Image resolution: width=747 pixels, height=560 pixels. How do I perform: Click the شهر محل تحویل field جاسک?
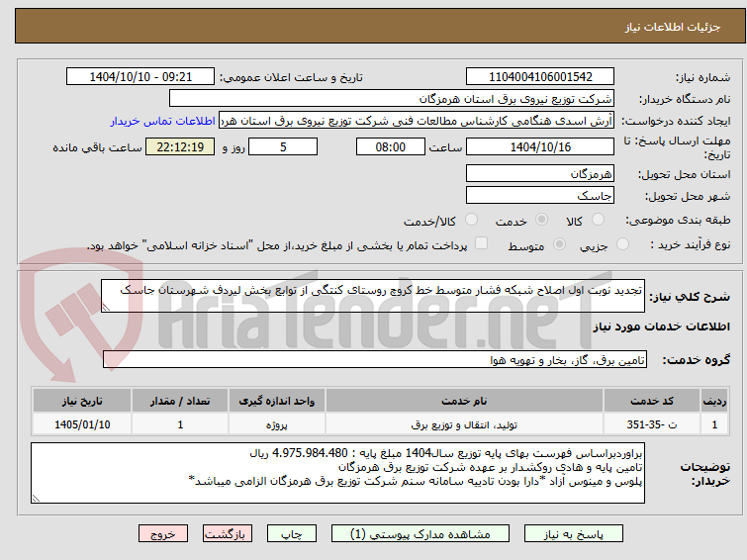click(540, 195)
